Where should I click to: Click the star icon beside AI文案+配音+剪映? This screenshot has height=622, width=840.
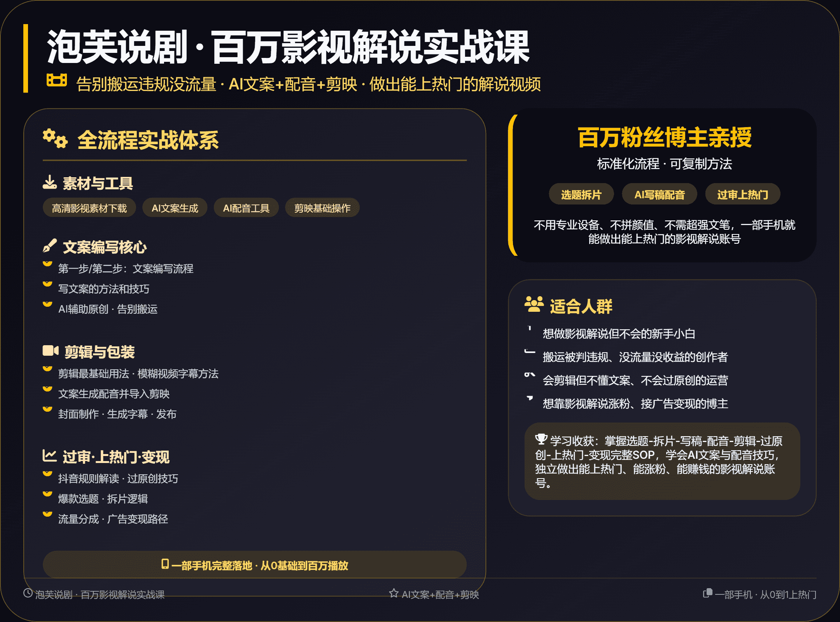pyautogui.click(x=394, y=593)
